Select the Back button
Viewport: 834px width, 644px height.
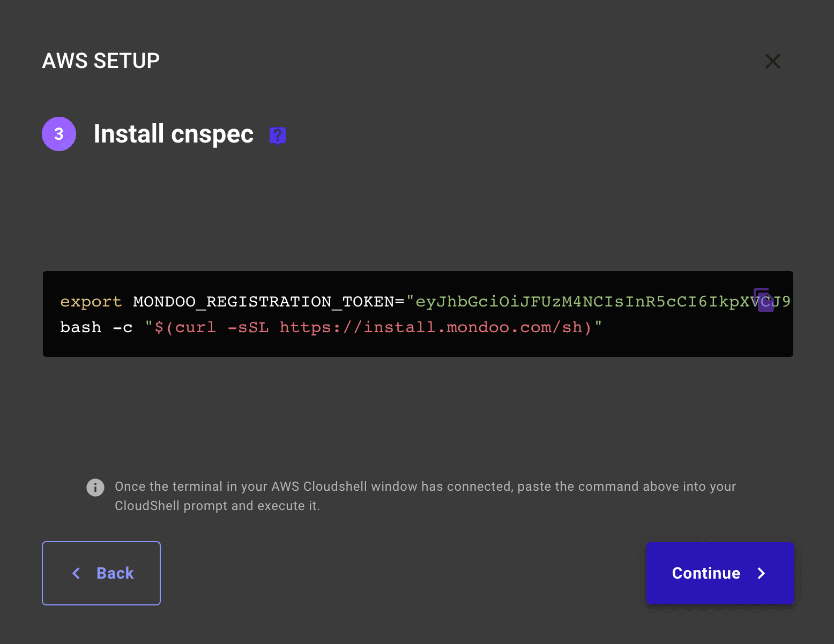click(x=101, y=573)
